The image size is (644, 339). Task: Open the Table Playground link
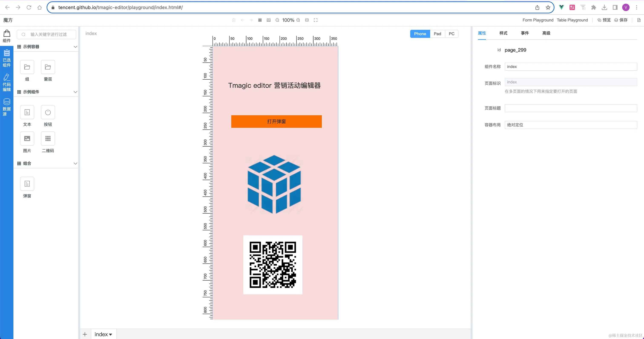tap(572, 20)
